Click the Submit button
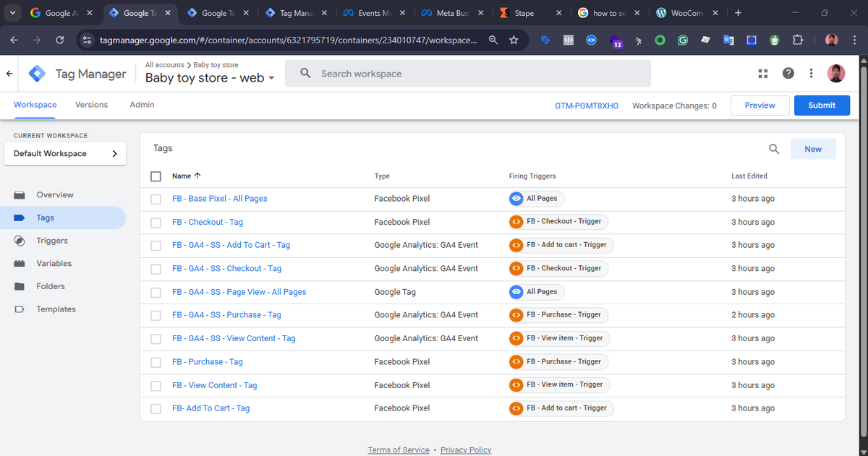This screenshot has width=868, height=456. (x=822, y=105)
